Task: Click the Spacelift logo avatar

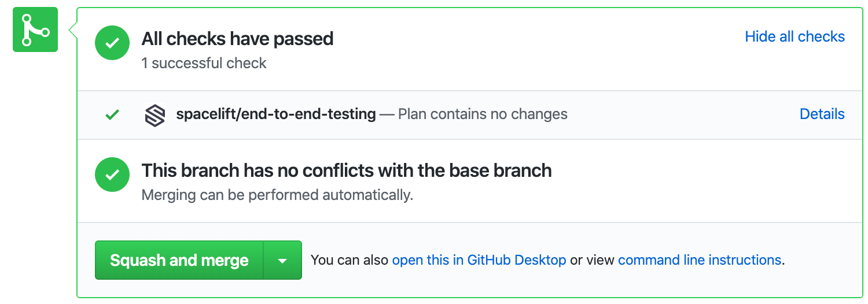Action: [x=155, y=115]
